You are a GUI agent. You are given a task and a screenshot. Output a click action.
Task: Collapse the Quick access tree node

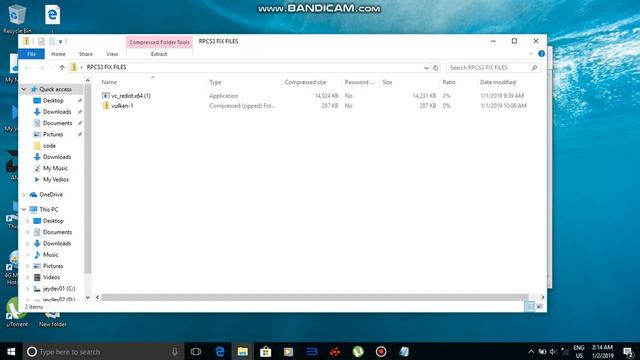24,89
